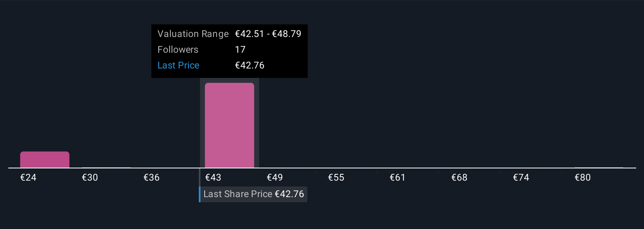This screenshot has height=229, width=644.
Task: Click the €80 axis label
Action: (583, 177)
